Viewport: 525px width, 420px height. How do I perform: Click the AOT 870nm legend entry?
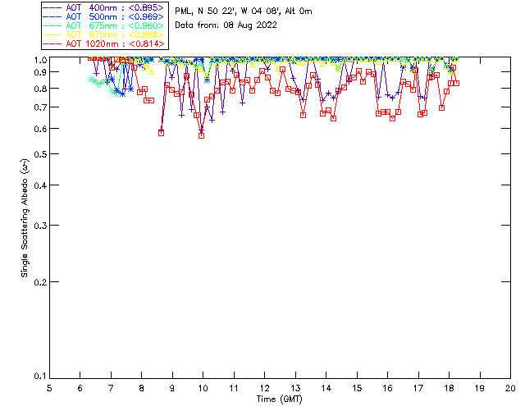(x=105, y=34)
